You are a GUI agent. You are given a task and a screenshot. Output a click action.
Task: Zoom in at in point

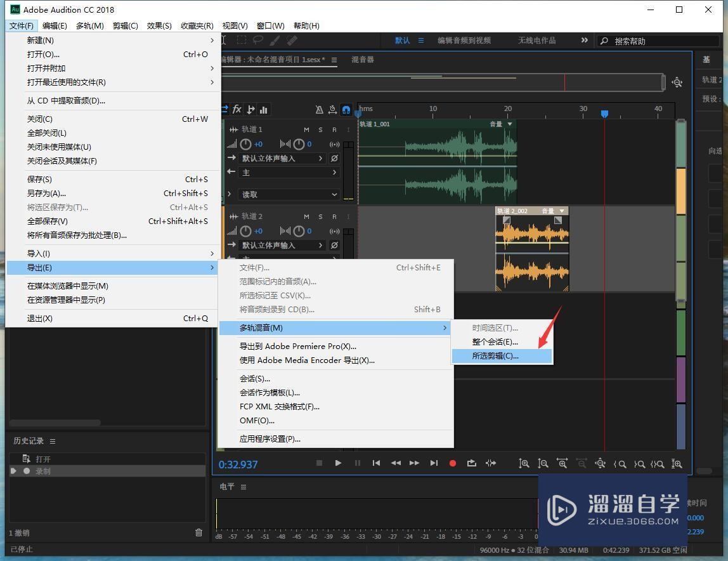click(620, 464)
